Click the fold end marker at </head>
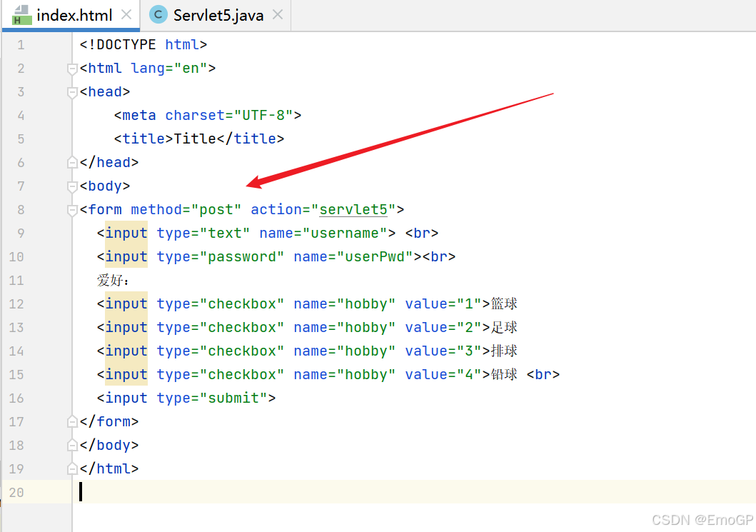Viewport: 756px width, 532px height. (72, 162)
